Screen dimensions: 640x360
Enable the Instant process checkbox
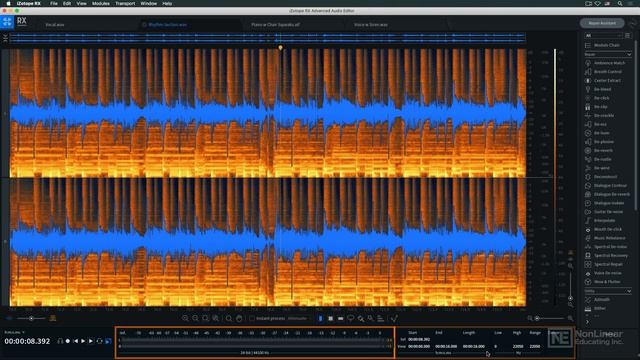252,318
